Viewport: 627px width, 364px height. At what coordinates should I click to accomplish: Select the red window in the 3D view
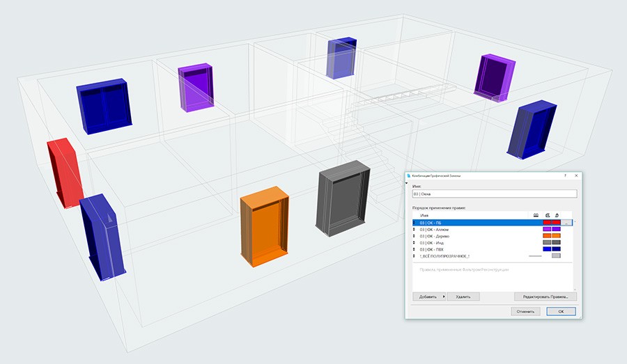pyautogui.click(x=64, y=173)
